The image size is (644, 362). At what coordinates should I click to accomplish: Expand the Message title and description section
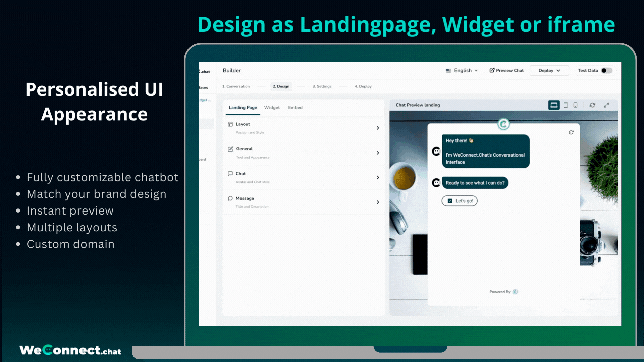click(378, 202)
